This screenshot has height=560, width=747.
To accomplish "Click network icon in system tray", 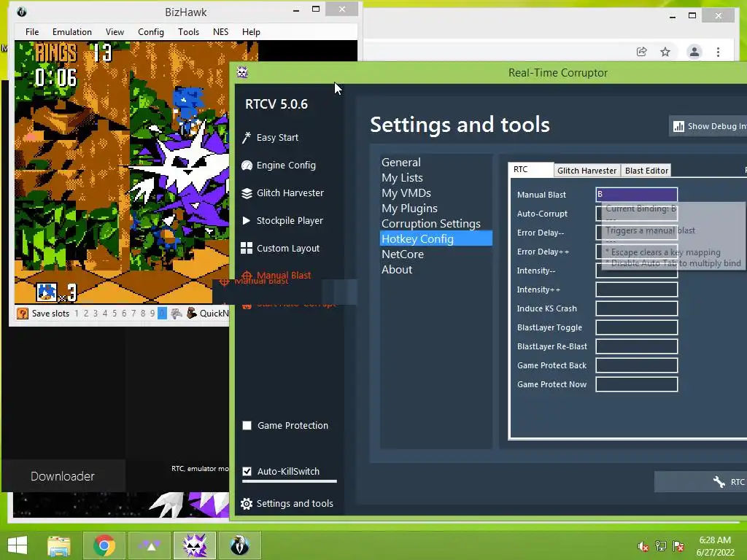I will [661, 546].
